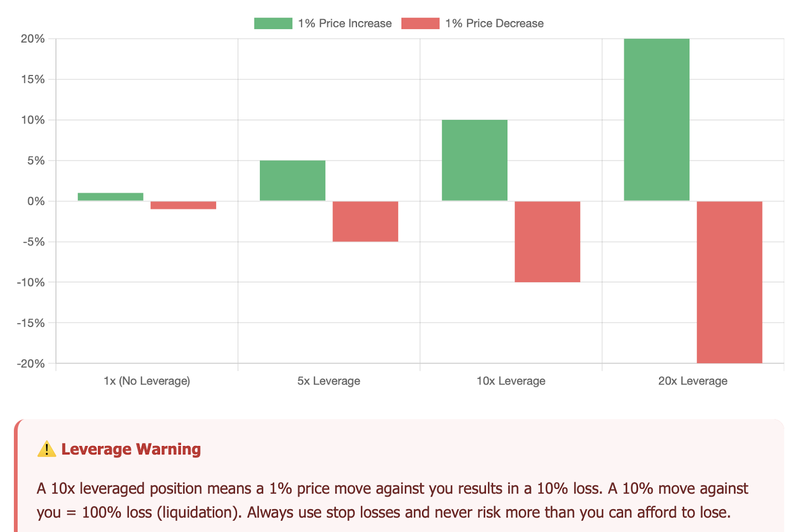Click the "Leverage Warning" heading

[x=131, y=449]
